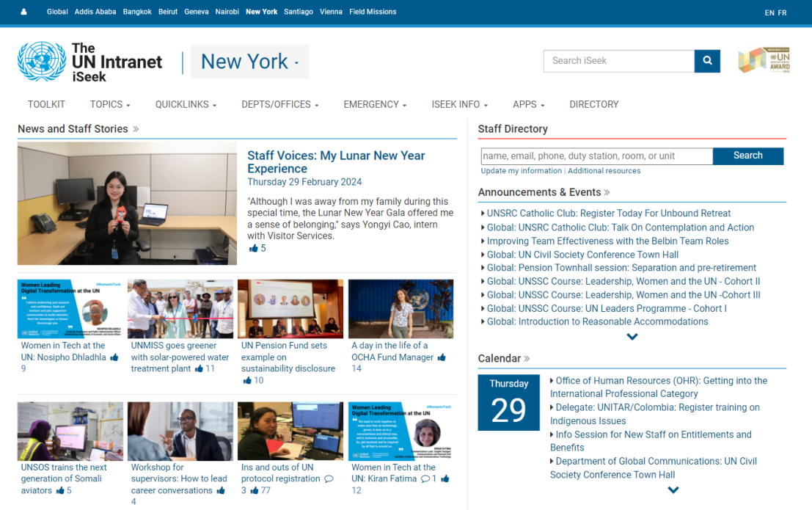
Task: Click the magnifying glass search button
Action: coord(707,61)
